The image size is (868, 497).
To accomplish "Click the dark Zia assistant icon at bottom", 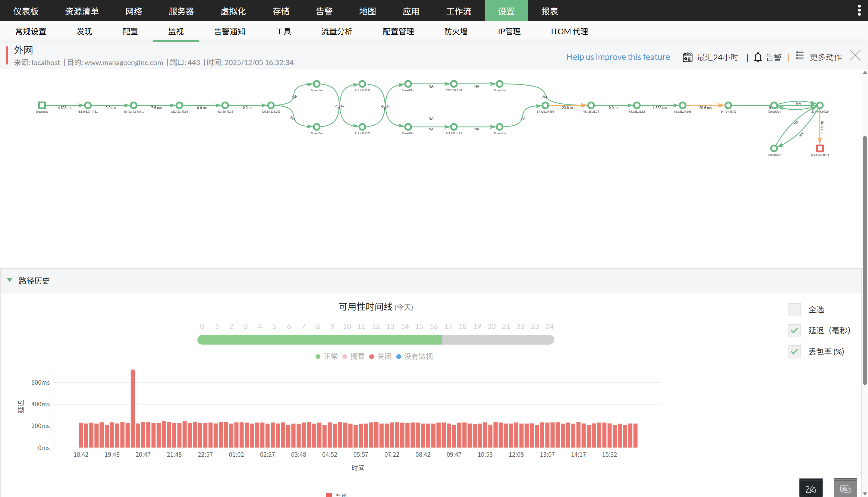I will coord(811,489).
